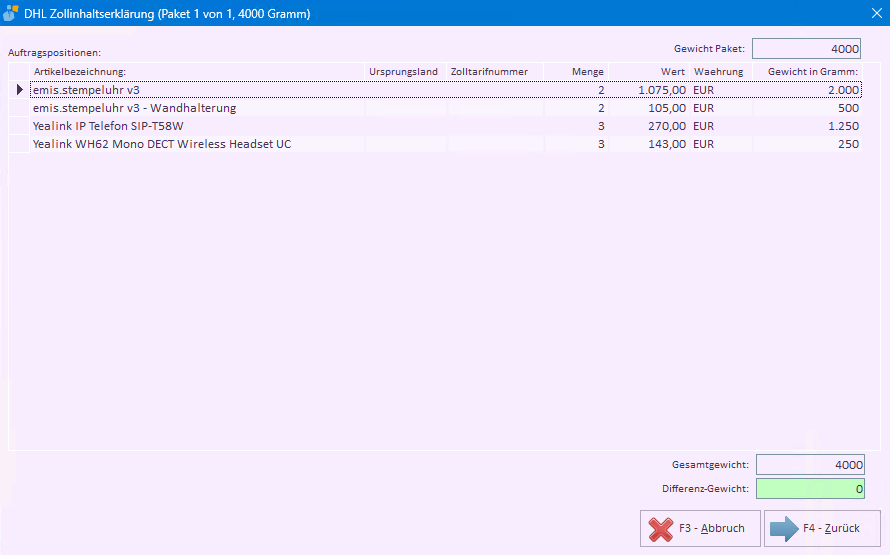Click the Waehrung column header
The image size is (890, 555).
pos(721,72)
